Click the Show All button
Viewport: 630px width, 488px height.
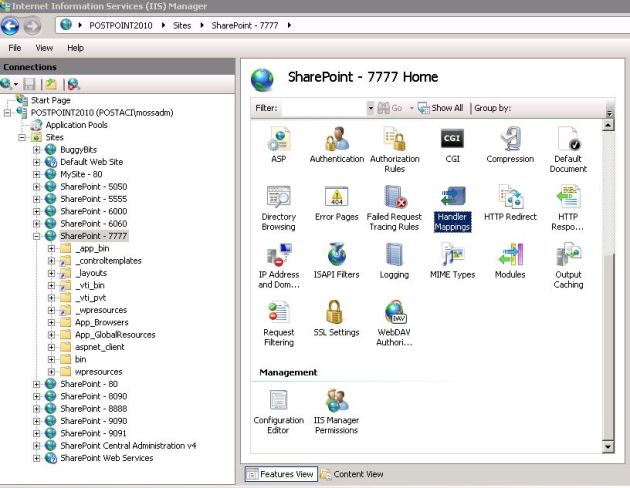coord(440,108)
